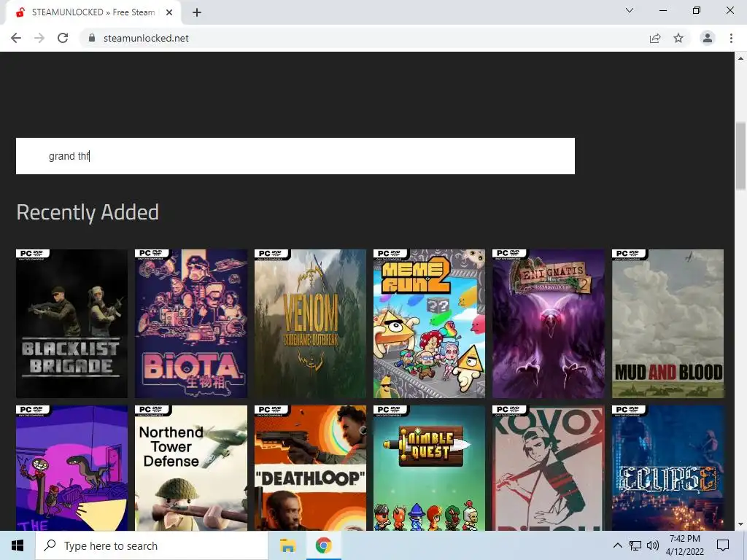Select the STEAMUNLOCKED » Free Steam tab
The image size is (747, 560).
[x=93, y=12]
